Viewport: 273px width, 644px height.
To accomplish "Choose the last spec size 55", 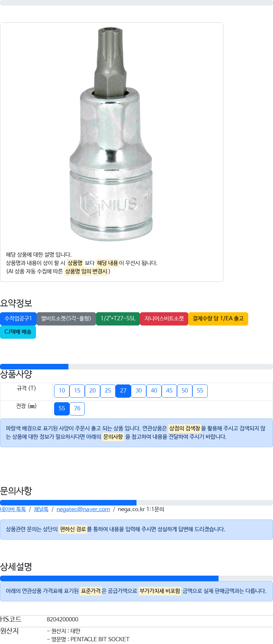I will click(200, 391).
